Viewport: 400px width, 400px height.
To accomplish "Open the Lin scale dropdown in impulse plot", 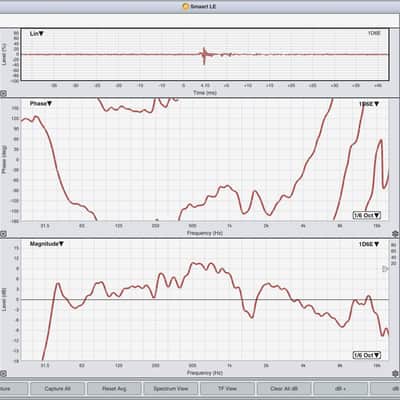I will tap(37, 34).
